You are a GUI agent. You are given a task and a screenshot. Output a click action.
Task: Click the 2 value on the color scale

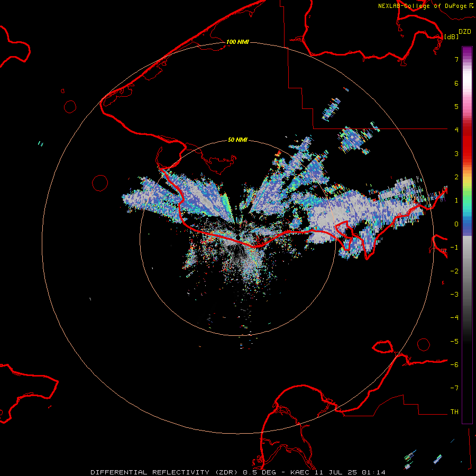456,177
